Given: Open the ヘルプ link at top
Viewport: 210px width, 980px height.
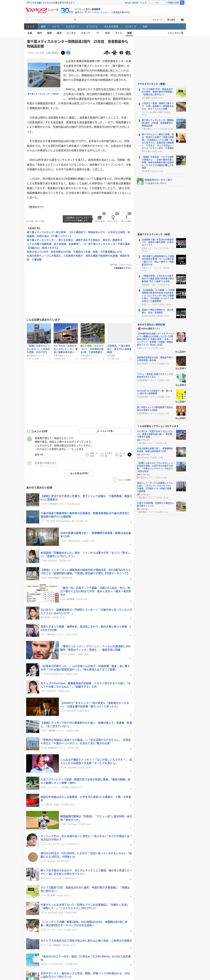Looking at the screenshot, I should 143,3.
